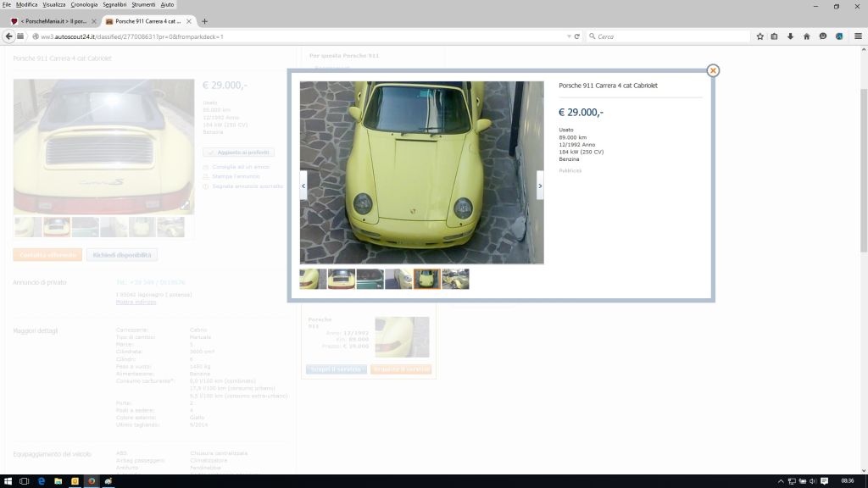Click the volume speaker tray icon
This screenshot has width=868, height=488.
pos(813,481)
